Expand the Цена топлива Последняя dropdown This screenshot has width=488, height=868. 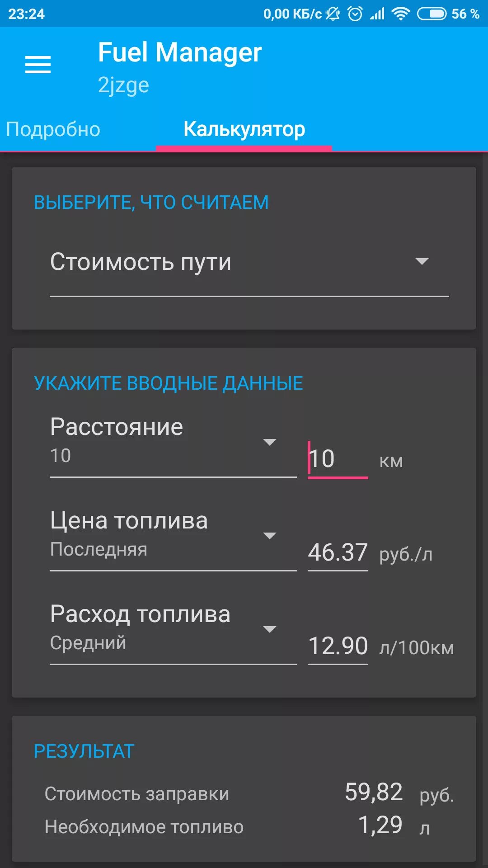pyautogui.click(x=173, y=537)
